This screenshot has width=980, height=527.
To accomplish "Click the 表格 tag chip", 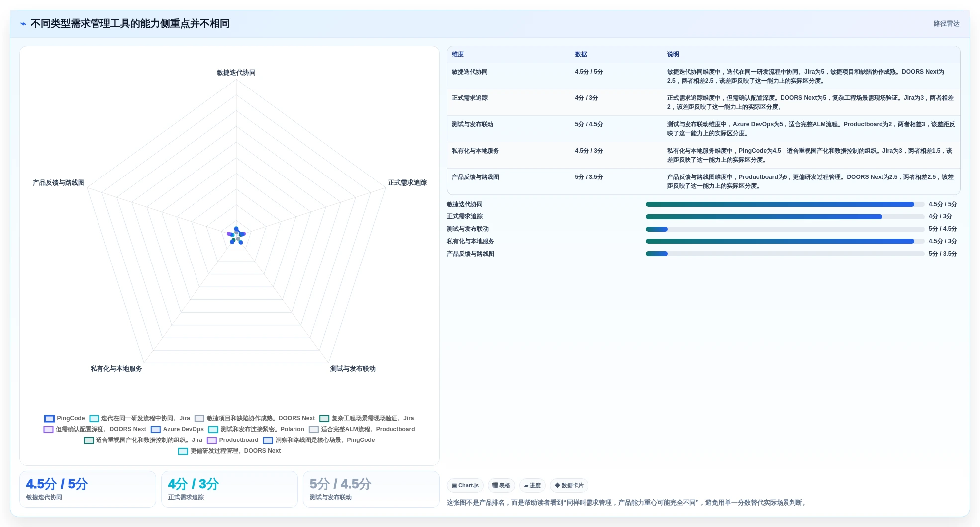I will 501,486.
